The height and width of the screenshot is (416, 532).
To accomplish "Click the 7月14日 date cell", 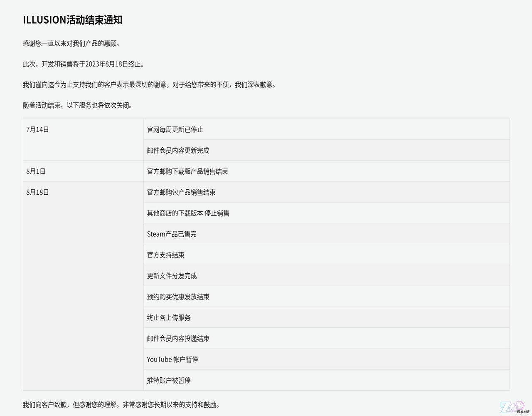I will click(38, 130).
